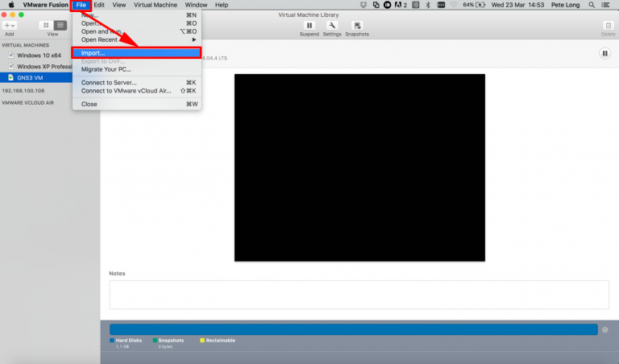Click the black VM screen preview
The image size is (619, 364).
tap(359, 168)
